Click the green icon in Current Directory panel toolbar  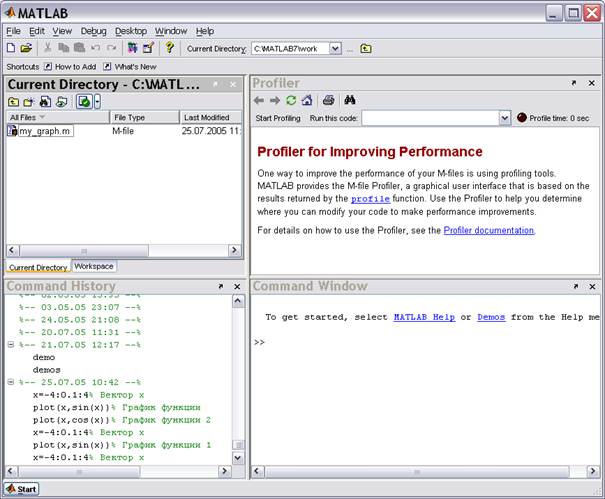[84, 102]
